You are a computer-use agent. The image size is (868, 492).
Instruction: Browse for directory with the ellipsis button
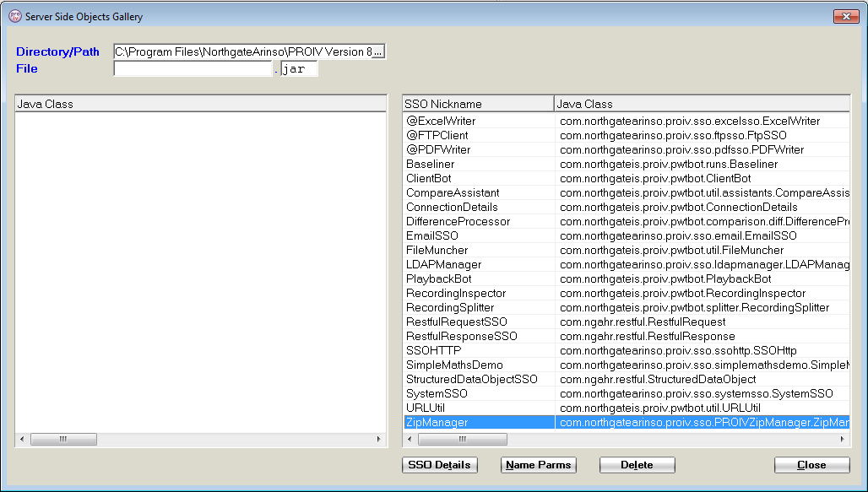377,52
